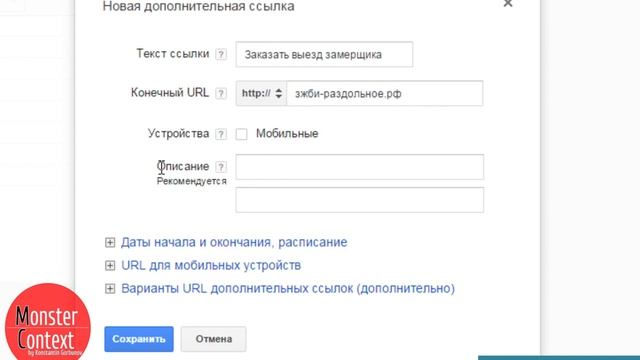Screen dimensions: 640x360
Task: Click the plus icon beside Даты начала
Action: [x=110, y=242]
